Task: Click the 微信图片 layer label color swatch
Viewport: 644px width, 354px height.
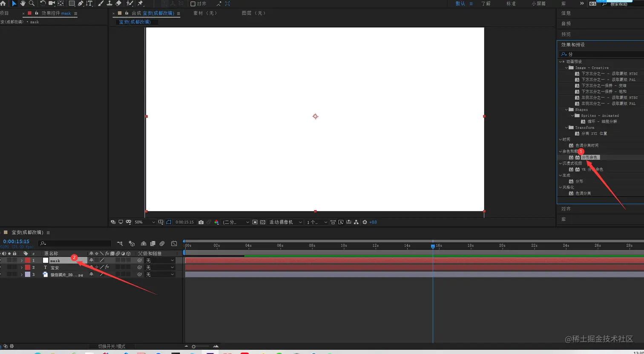Action: pyautogui.click(x=27, y=274)
